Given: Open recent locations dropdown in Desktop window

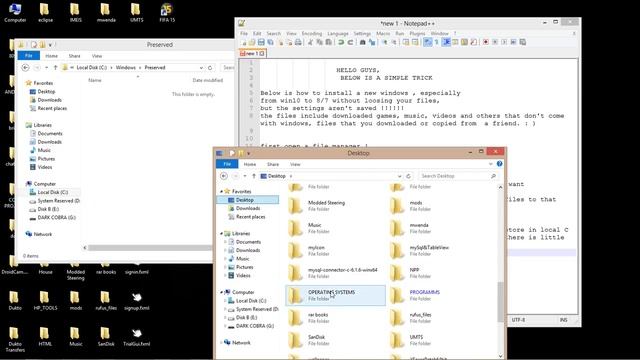Looking at the screenshot, I should 245,176.
